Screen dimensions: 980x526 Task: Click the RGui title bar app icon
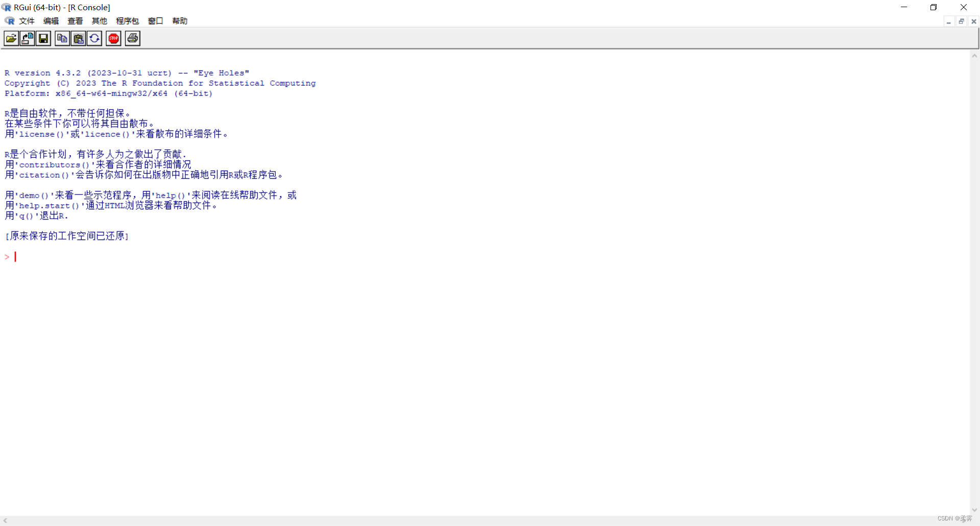(x=6, y=7)
